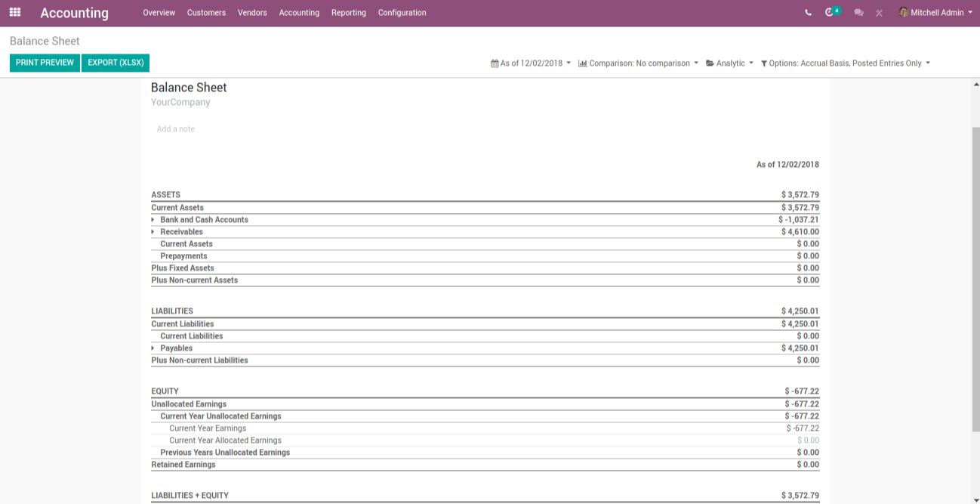Open the Vendors menu
This screenshot has height=504, width=980.
click(x=252, y=13)
